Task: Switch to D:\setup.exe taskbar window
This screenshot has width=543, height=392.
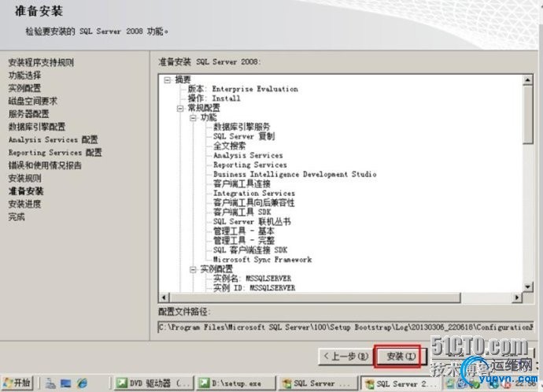Action: pyautogui.click(x=236, y=383)
